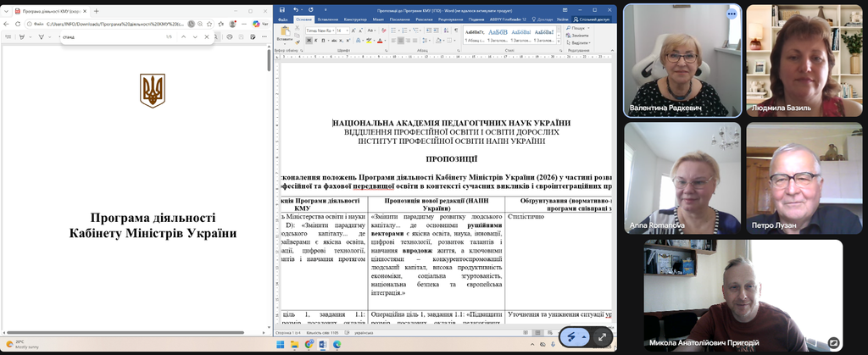This screenshot has height=355, width=868.
Task: Save the Word document from Quick Access toolbar
Action: (x=282, y=10)
